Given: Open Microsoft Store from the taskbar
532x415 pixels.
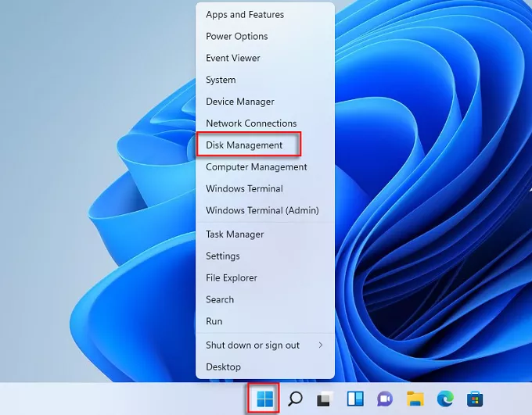Looking at the screenshot, I should (475, 399).
